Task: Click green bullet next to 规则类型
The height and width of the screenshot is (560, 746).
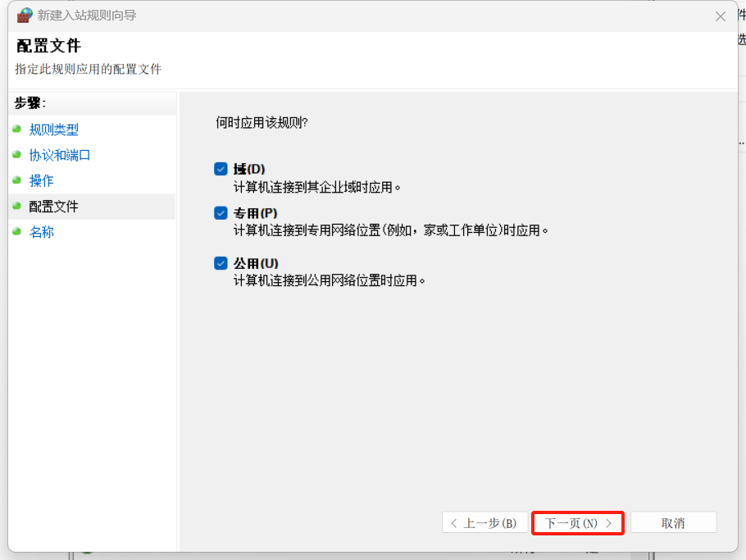Action: tap(17, 129)
